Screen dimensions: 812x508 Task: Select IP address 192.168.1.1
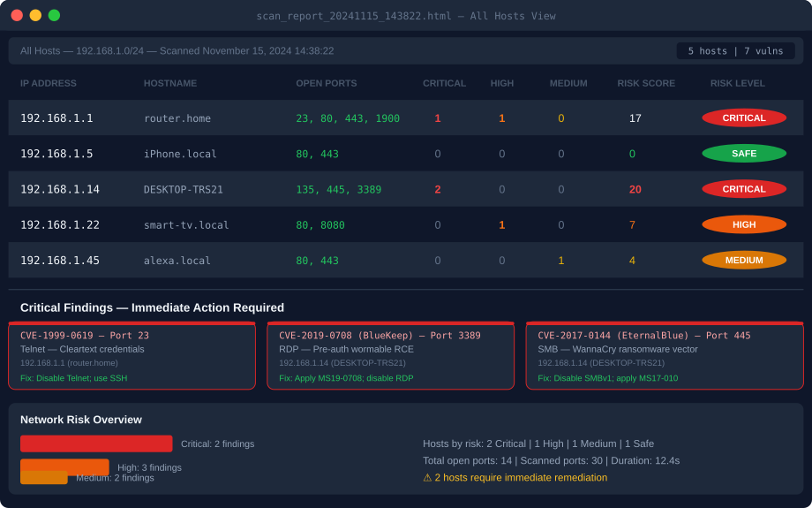pyautogui.click(x=56, y=118)
